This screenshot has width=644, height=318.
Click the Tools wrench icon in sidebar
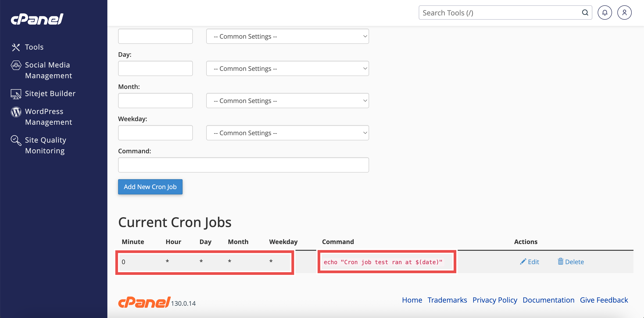(x=16, y=47)
